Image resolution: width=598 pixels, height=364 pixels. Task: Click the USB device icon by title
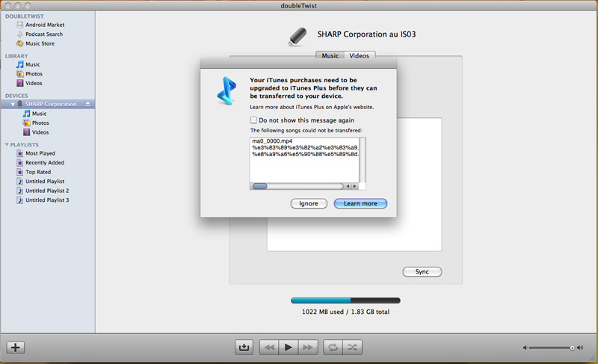(x=298, y=36)
